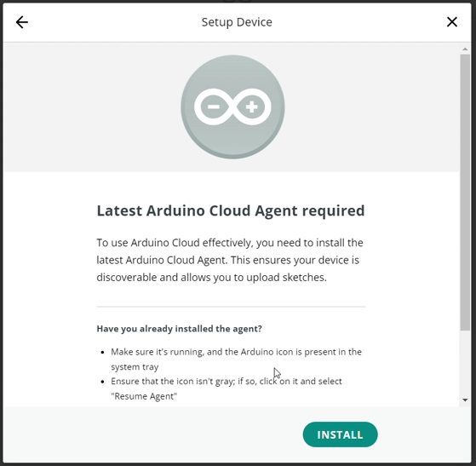Click the paragraph about installing the latest agent

pos(230,260)
